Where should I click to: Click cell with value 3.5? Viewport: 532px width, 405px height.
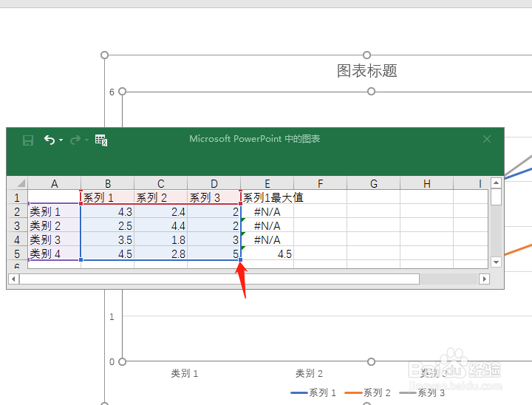[x=108, y=239]
